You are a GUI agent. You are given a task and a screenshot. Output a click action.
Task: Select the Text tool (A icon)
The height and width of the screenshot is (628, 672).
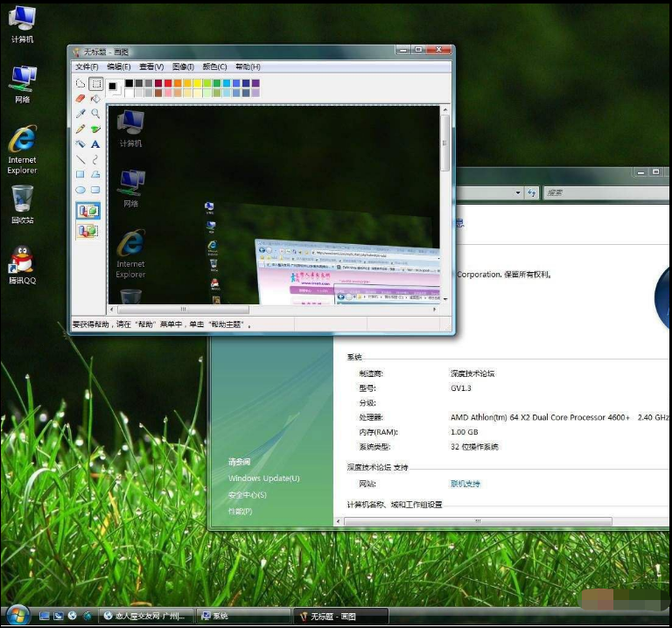[x=95, y=144]
